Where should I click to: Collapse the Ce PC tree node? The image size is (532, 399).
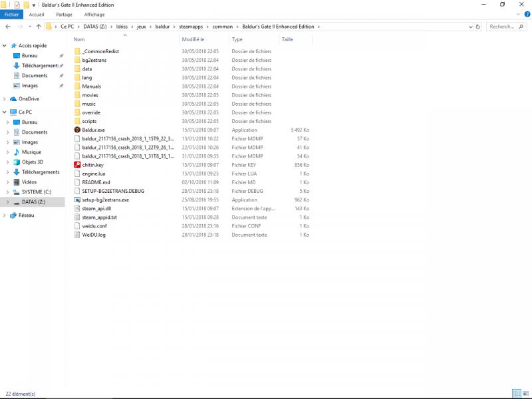click(5, 112)
